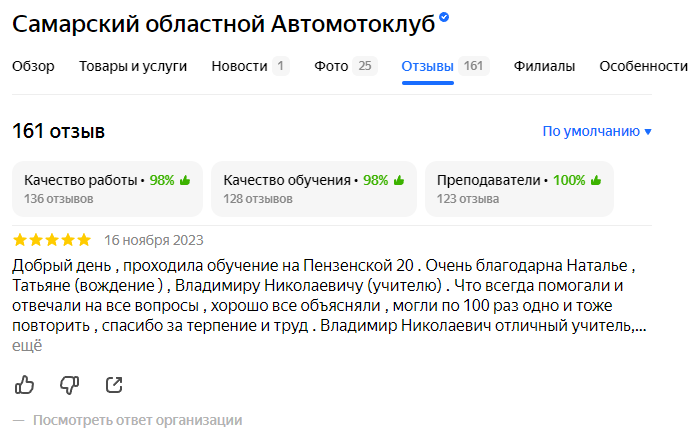Click the review date 16 ноября 2023
694x436 pixels.
[x=154, y=240]
